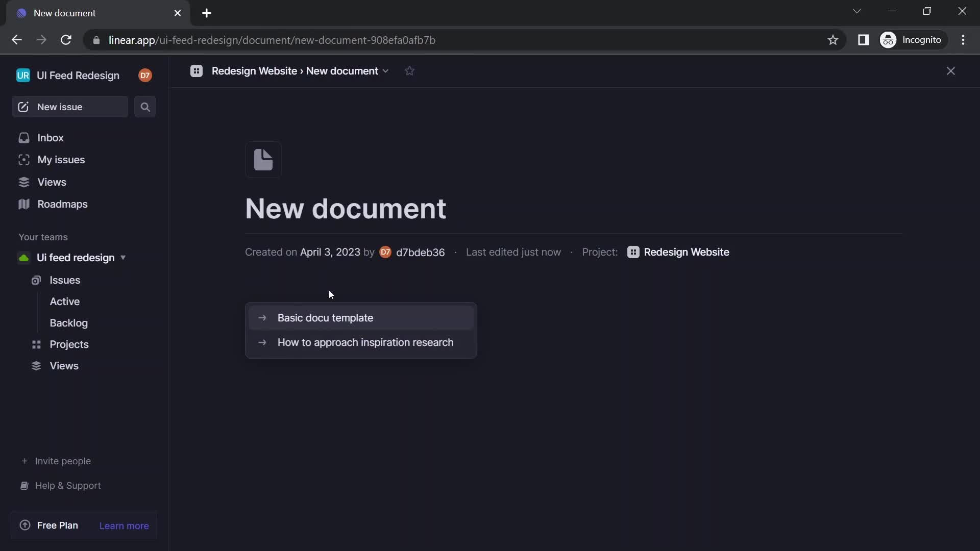Open the search icon in sidebar

click(145, 107)
